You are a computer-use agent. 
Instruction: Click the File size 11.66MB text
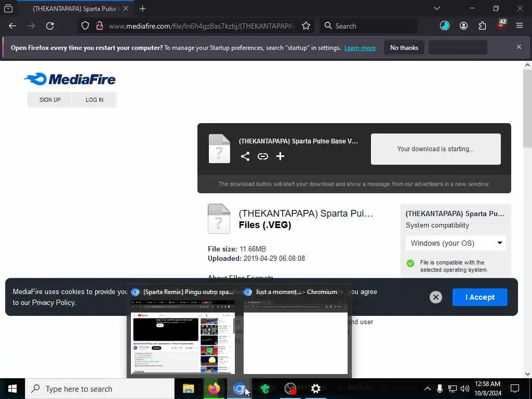(x=237, y=249)
